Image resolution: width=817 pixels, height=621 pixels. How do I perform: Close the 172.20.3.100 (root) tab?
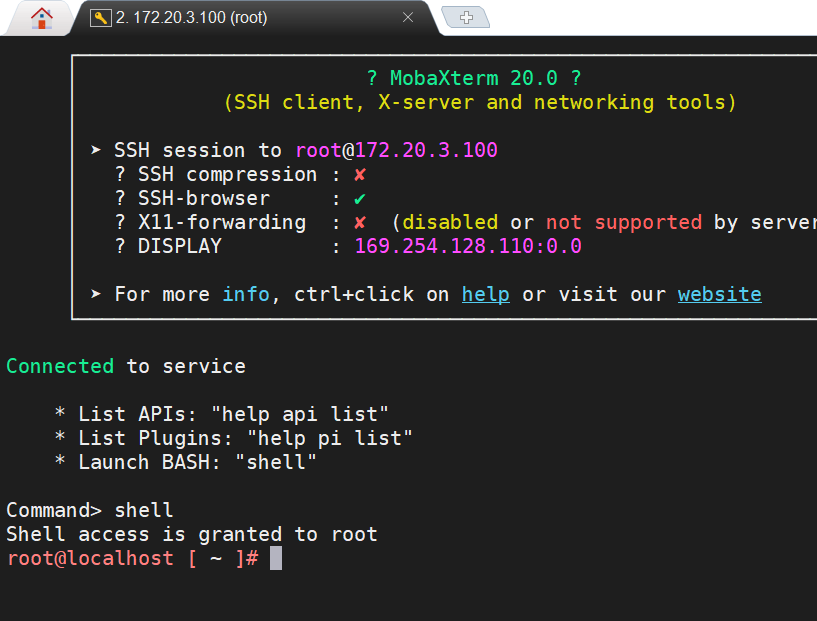click(x=408, y=18)
